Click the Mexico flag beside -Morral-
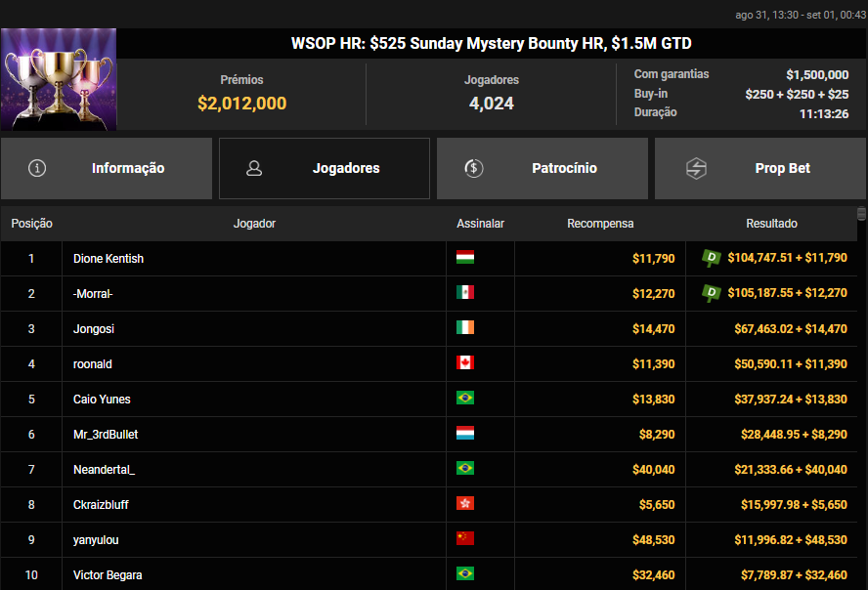Viewport: 868px width, 590px height. [x=465, y=292]
